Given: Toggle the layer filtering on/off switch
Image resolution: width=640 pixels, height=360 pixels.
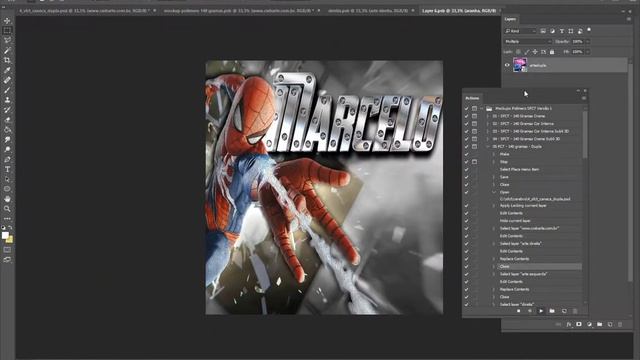Looking at the screenshot, I should 589,30.
